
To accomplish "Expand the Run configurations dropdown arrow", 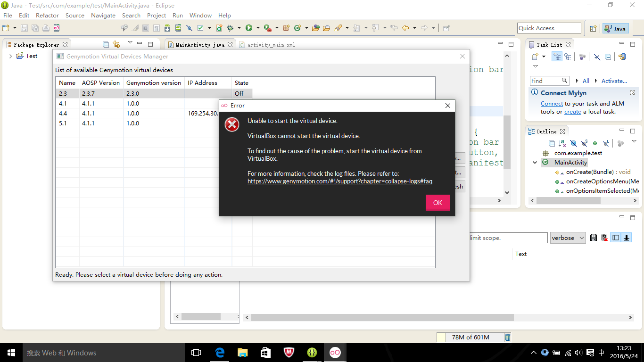I will point(258,28).
